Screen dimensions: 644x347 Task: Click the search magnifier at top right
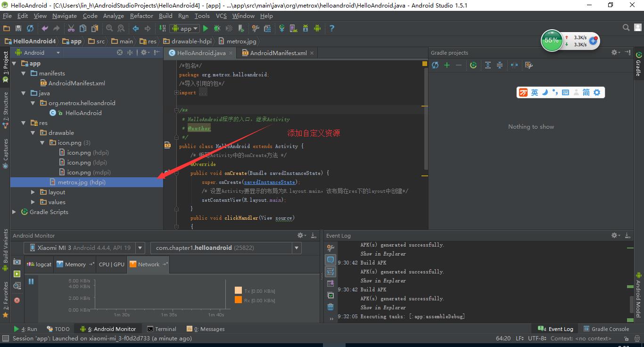(627, 28)
